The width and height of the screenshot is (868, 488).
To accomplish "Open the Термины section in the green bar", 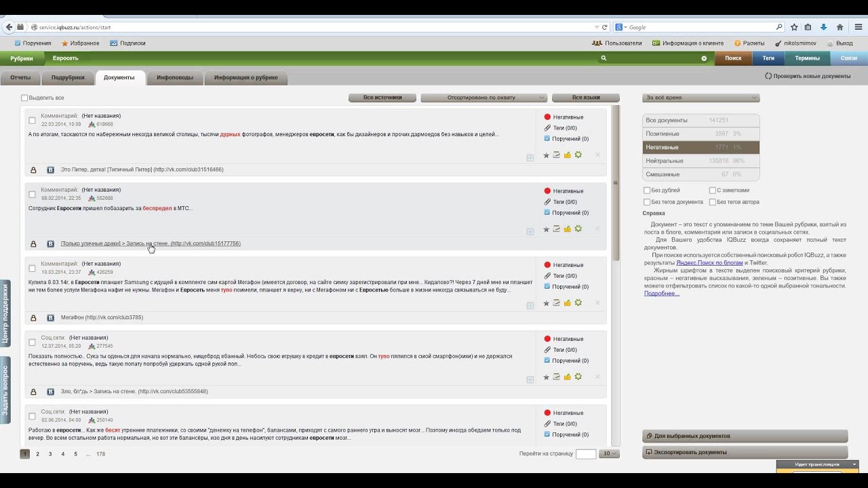I will click(807, 58).
